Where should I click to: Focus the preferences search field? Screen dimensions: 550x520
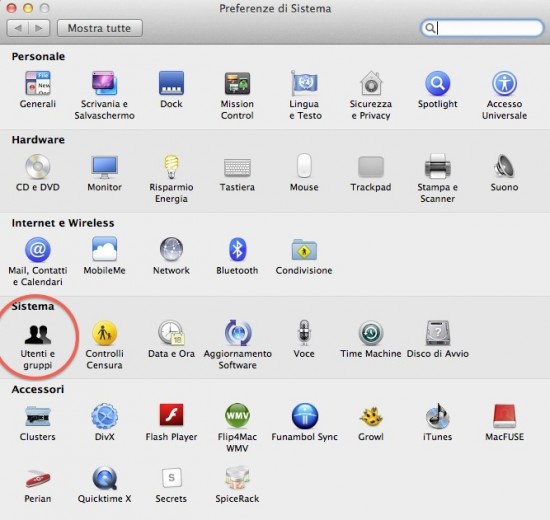click(x=482, y=28)
